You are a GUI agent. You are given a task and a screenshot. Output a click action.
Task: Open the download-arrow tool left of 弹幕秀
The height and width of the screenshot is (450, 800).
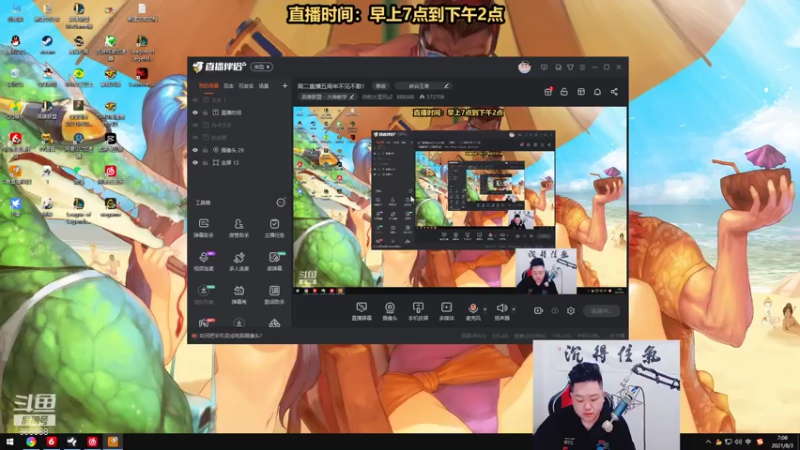[204, 295]
